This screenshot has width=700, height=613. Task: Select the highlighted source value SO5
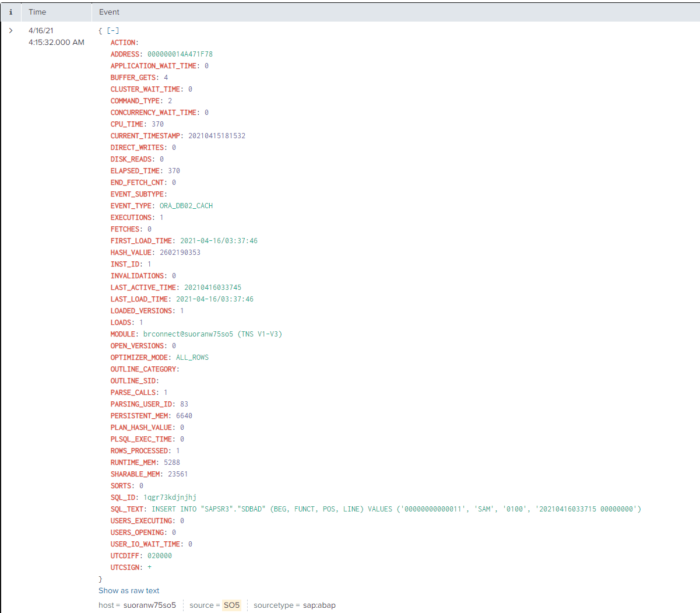pyautogui.click(x=231, y=605)
